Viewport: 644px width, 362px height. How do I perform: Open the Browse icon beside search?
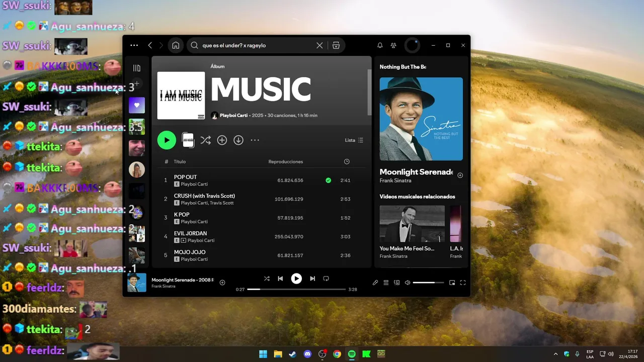[x=336, y=45]
